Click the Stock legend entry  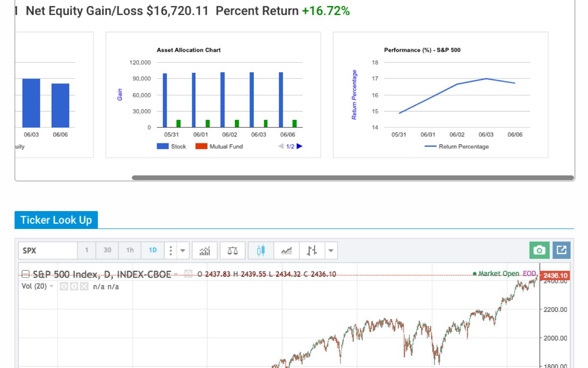(x=171, y=146)
